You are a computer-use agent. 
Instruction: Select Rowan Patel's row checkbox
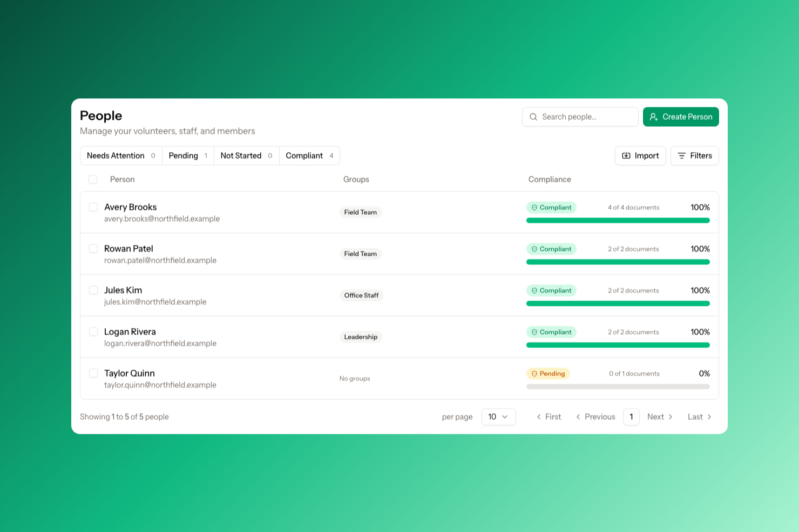(93, 249)
